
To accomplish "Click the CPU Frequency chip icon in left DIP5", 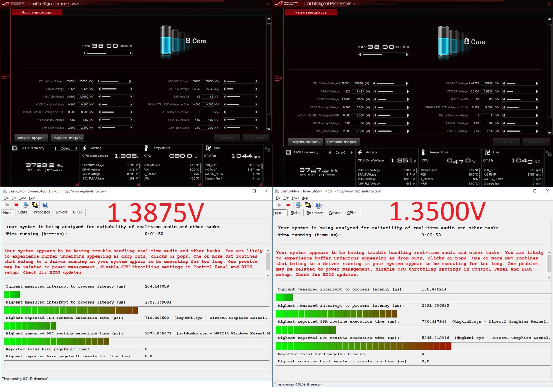I will (x=15, y=148).
